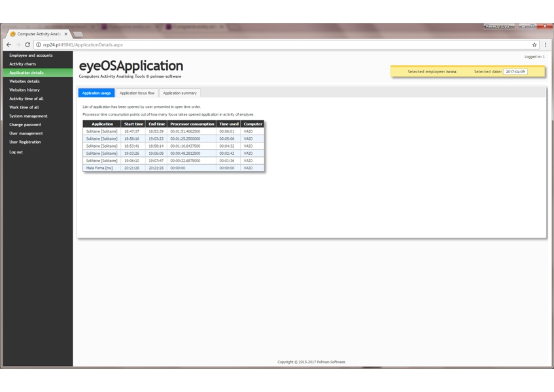The width and height of the screenshot is (554, 392).
Task: Click the Selected date field
Action: [x=515, y=72]
